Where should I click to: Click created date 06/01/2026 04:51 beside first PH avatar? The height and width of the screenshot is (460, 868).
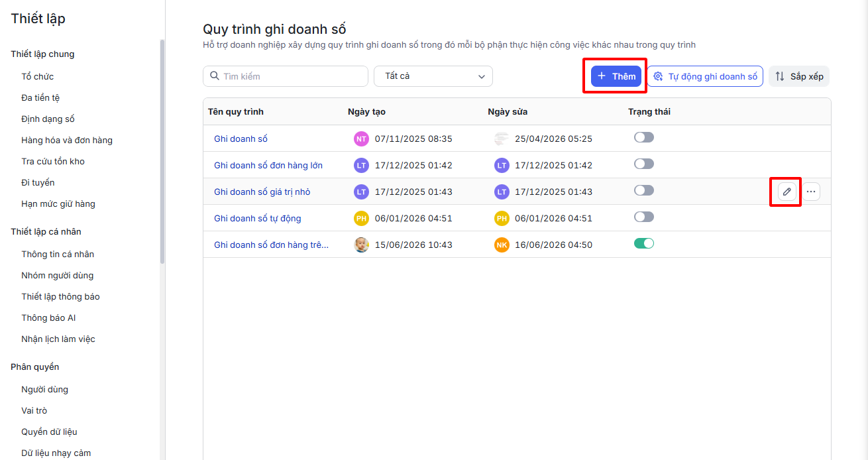413,218
